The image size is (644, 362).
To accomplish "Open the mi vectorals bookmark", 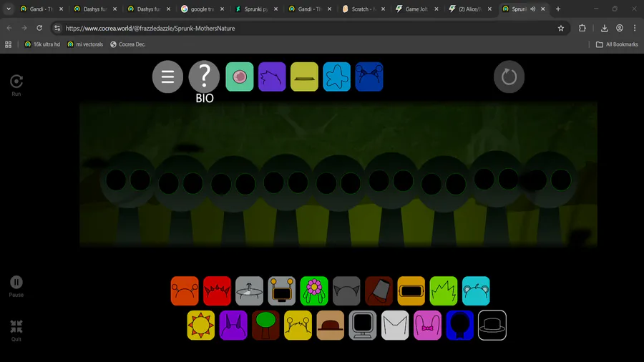I will tap(85, 44).
